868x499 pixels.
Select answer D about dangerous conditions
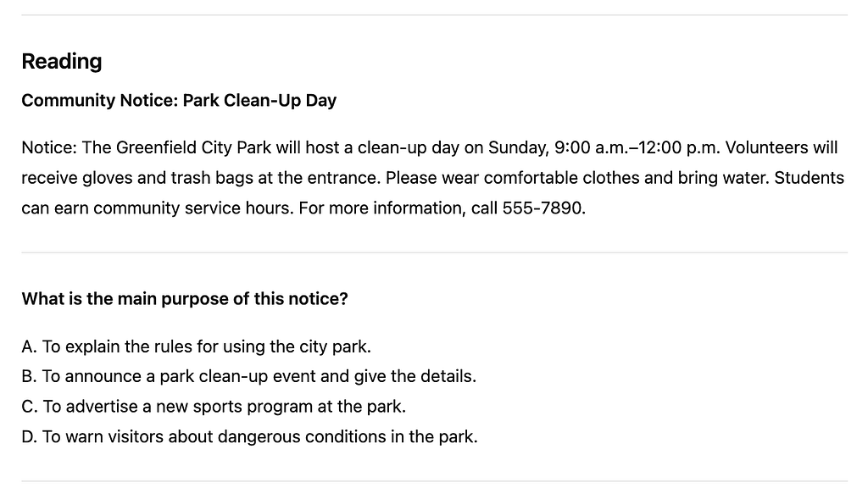pyautogui.click(x=249, y=437)
